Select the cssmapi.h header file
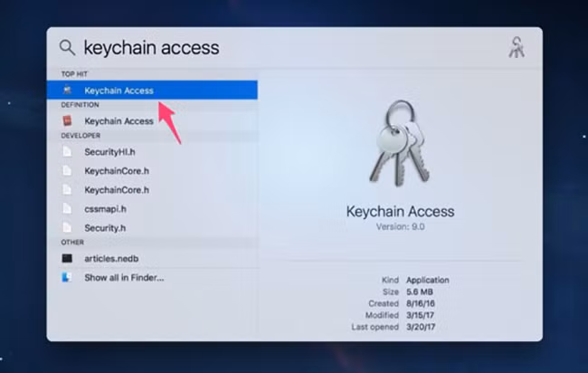 click(x=152, y=208)
